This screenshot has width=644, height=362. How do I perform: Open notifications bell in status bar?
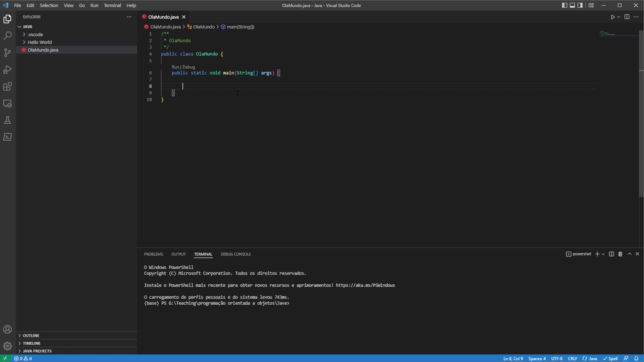636,358
